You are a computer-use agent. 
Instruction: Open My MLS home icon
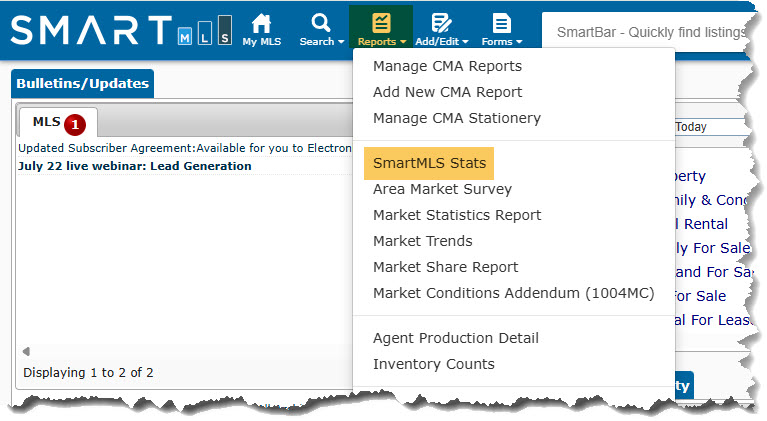[261, 23]
